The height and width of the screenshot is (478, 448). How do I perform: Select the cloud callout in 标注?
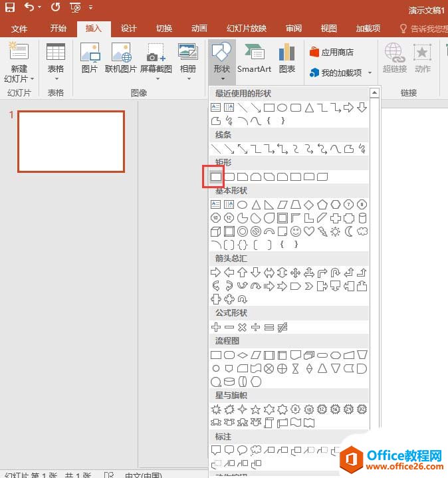256,450
